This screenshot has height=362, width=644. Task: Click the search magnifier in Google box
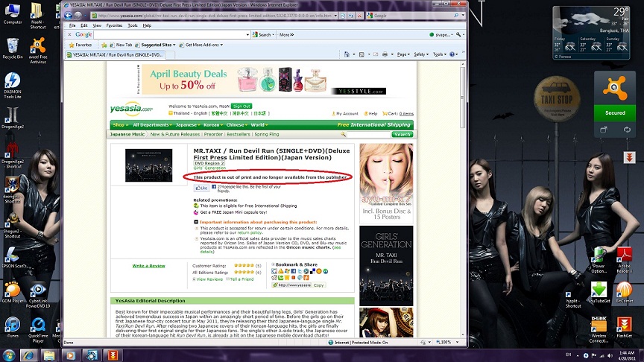click(456, 16)
